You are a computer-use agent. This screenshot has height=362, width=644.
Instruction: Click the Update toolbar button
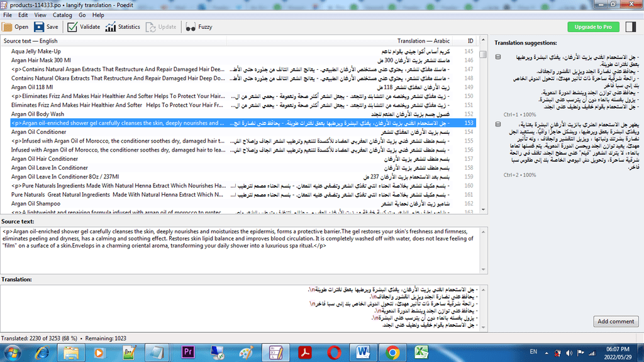click(x=161, y=27)
